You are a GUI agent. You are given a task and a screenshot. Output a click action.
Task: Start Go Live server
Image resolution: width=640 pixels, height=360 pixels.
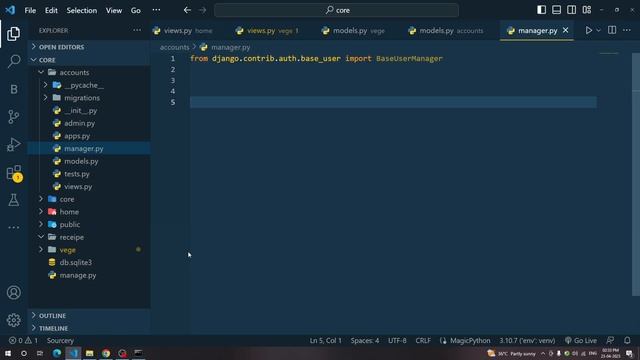581,340
